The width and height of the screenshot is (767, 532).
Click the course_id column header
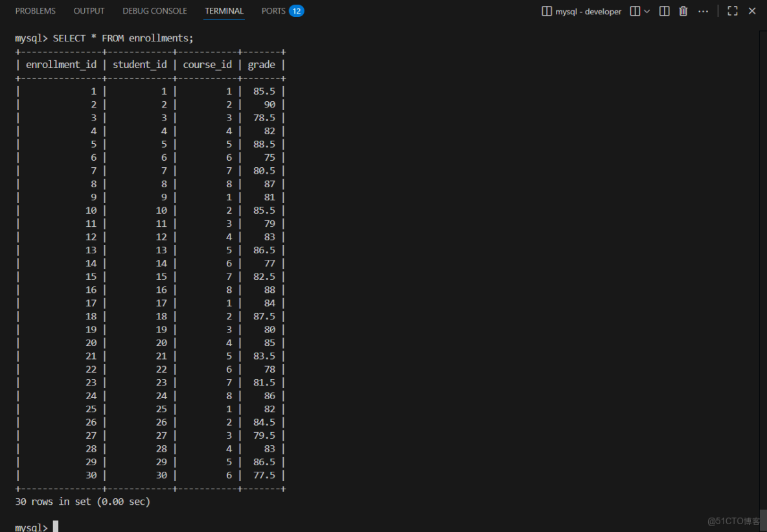click(207, 65)
